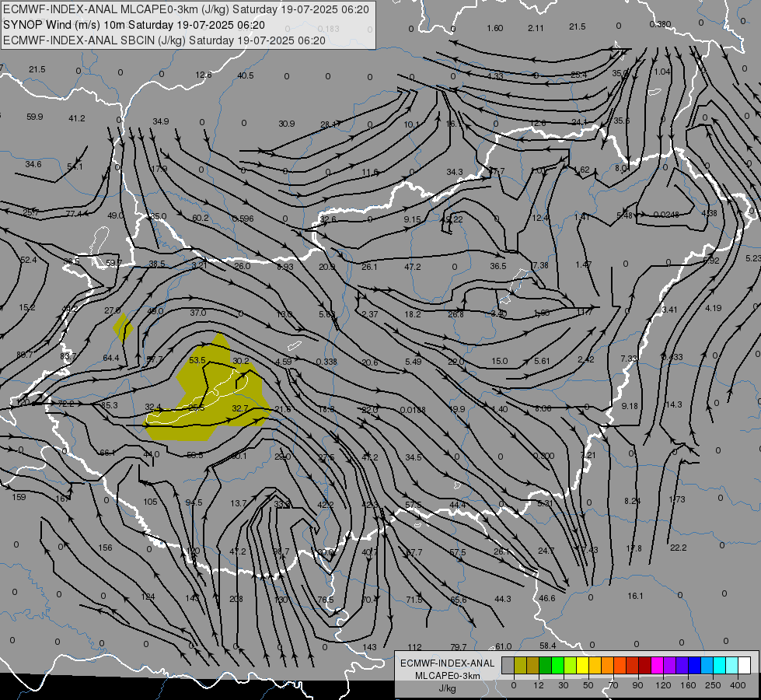Select the MLCAPE0-3km header line at top

[x=186, y=9]
